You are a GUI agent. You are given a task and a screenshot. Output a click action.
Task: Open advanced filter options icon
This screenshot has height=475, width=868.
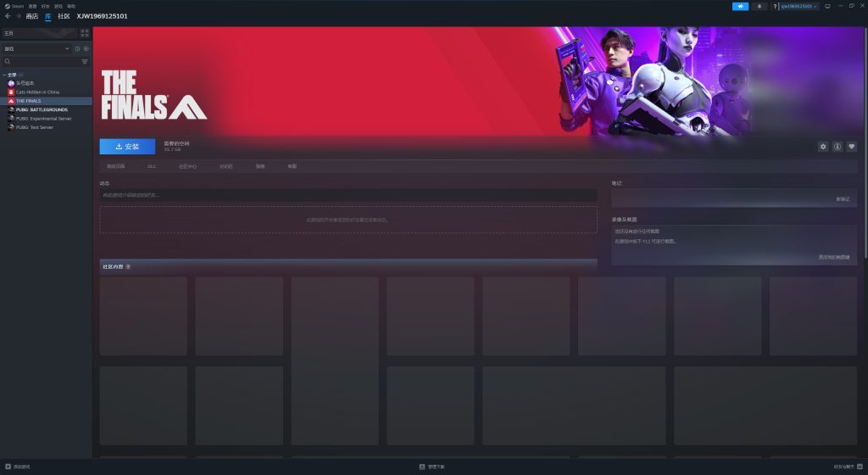point(85,61)
